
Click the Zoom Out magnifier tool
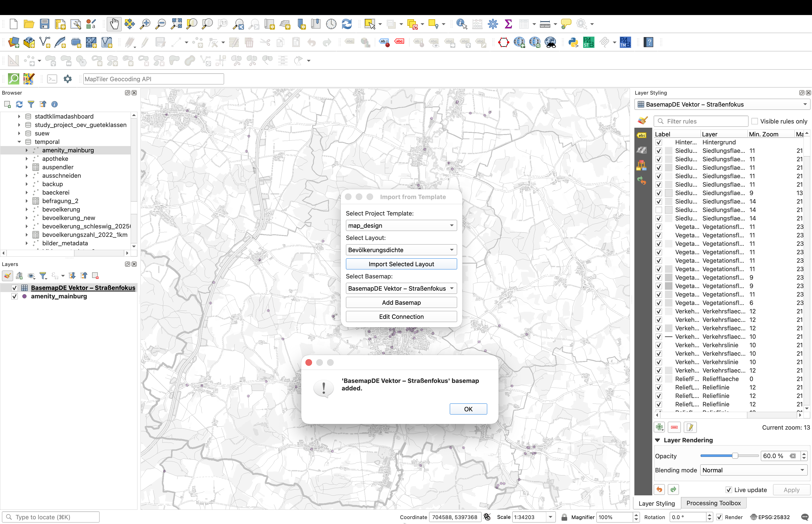(161, 24)
